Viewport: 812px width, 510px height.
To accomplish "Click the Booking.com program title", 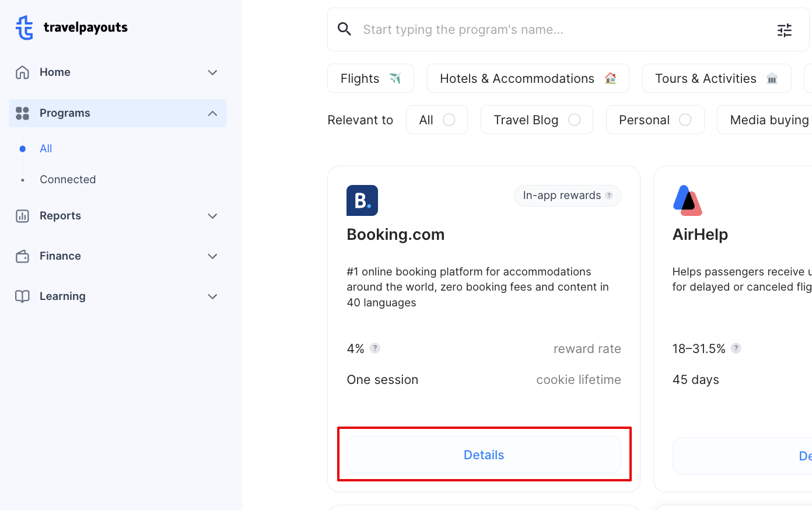I will pos(395,235).
